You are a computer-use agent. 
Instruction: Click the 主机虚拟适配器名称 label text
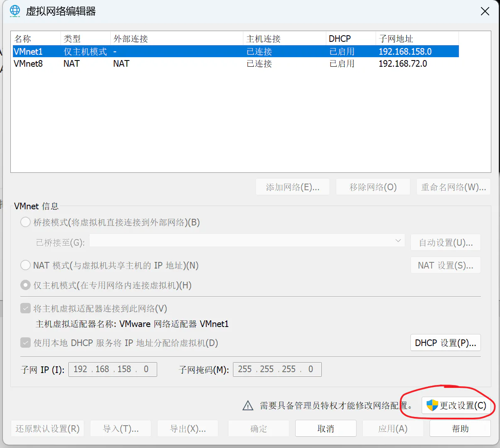[76, 324]
